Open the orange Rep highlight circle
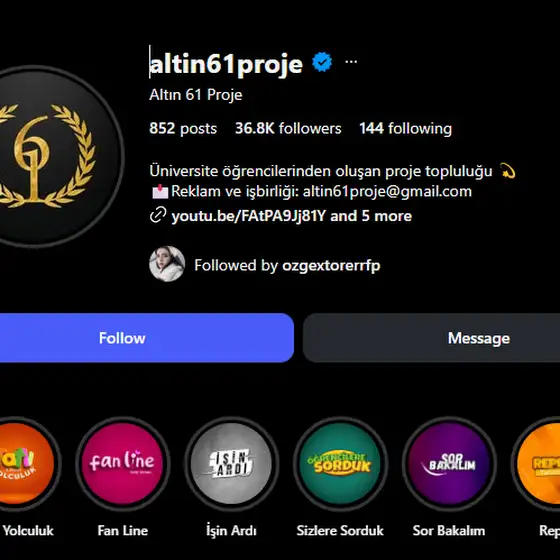The width and height of the screenshot is (560, 560). click(x=539, y=463)
